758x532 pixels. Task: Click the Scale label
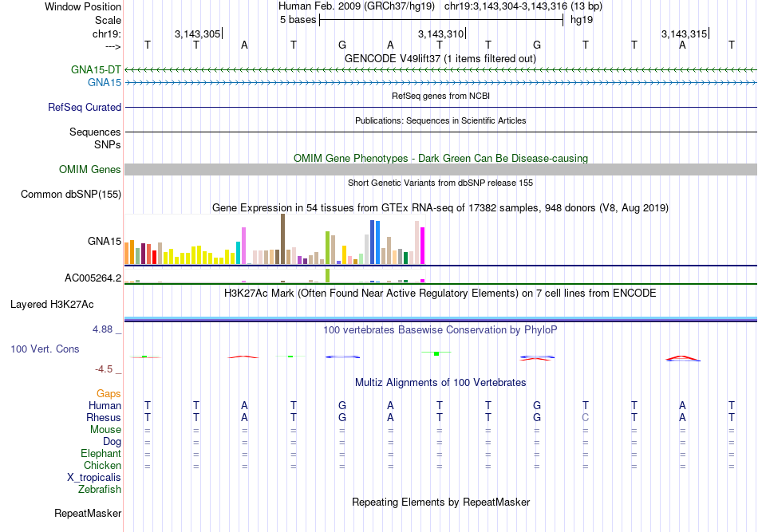[108, 20]
